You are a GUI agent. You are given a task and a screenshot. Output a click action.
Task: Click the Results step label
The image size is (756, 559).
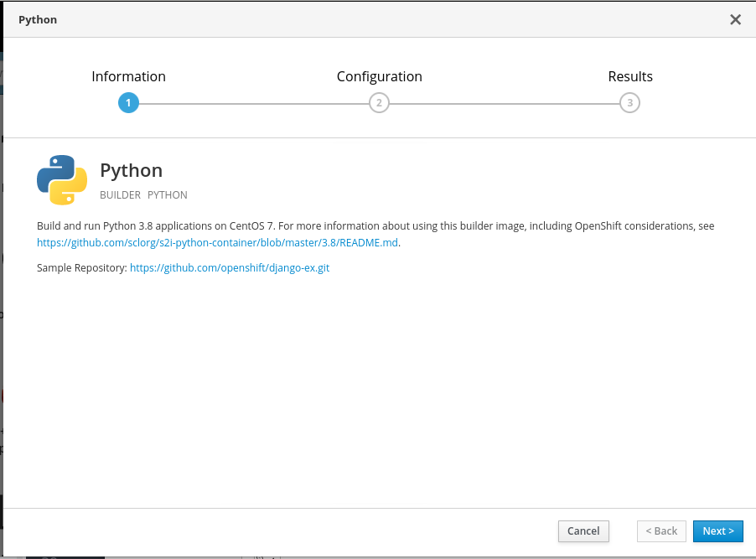click(630, 76)
